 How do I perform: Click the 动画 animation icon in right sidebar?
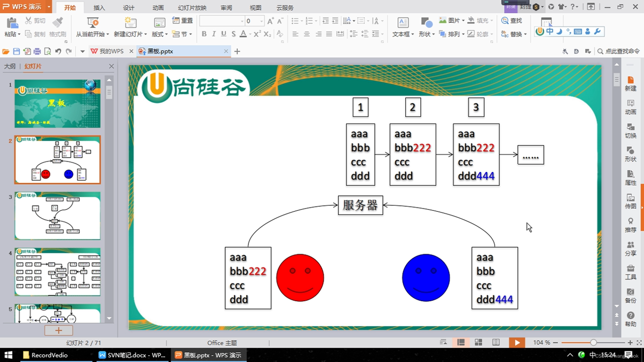pyautogui.click(x=631, y=107)
